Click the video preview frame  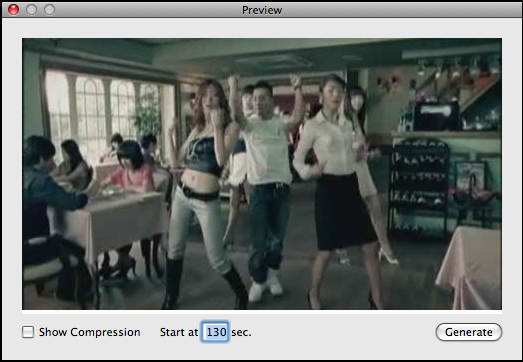tap(262, 174)
